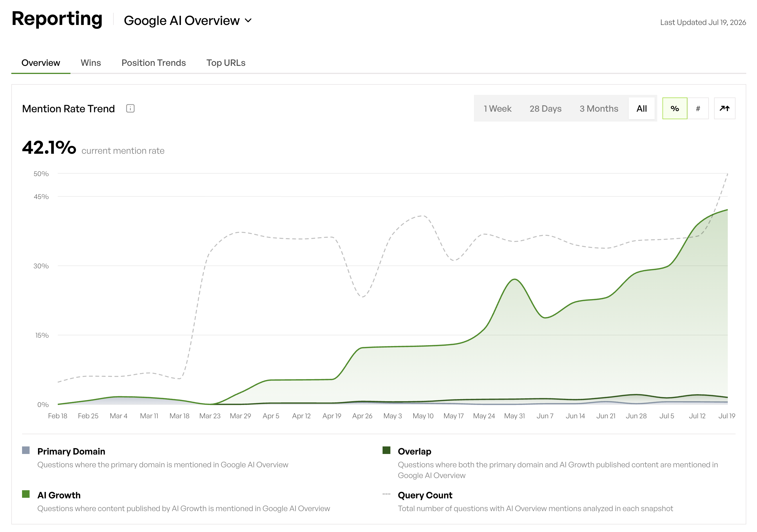The width and height of the screenshot is (757, 532).
Task: Click the Mar 23 x-axis label
Action: click(210, 416)
